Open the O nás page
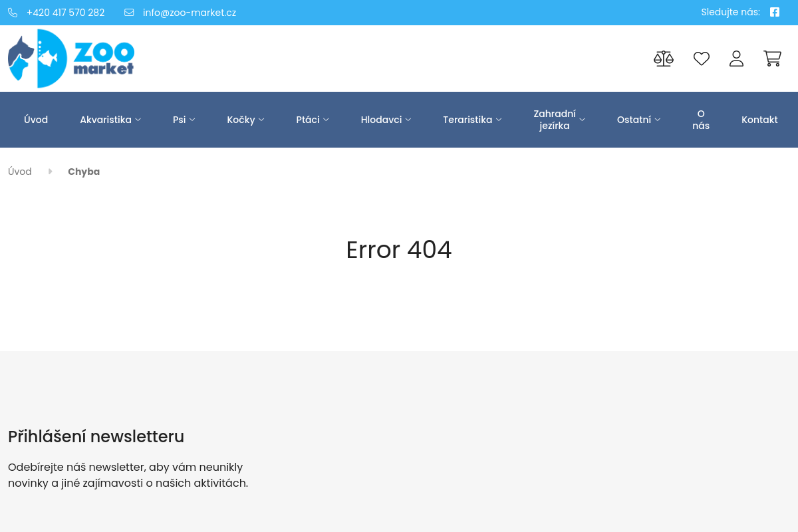The image size is (798, 532). click(x=701, y=120)
